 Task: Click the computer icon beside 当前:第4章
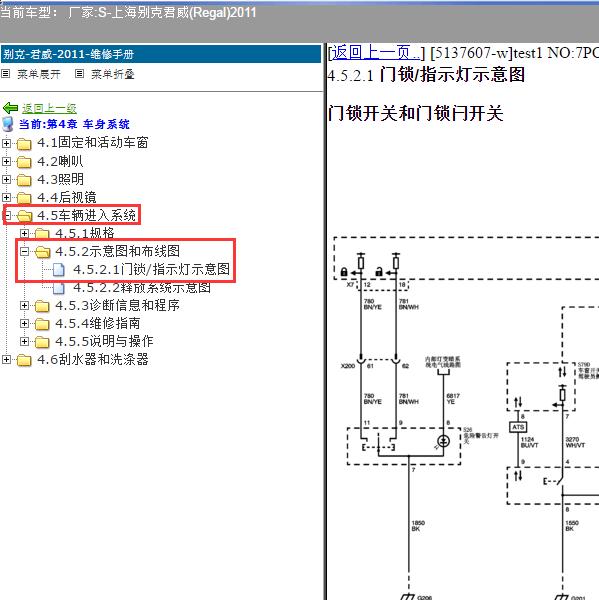click(x=8, y=124)
